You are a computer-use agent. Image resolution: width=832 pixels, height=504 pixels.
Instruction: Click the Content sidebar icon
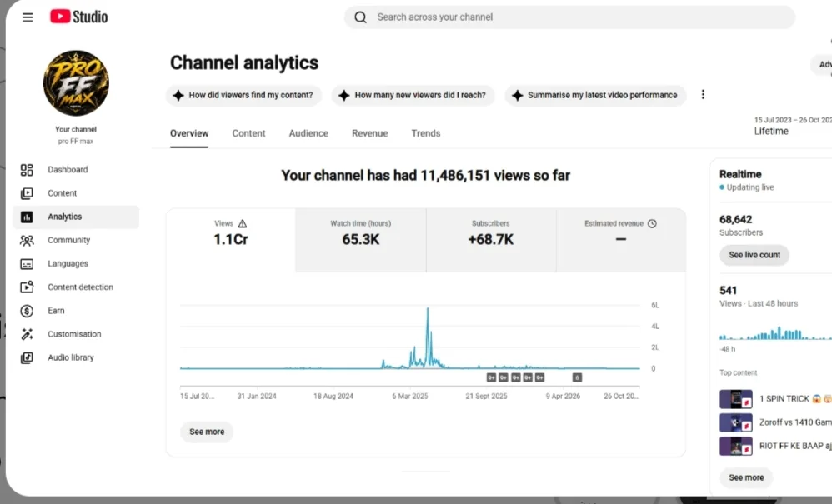pos(27,193)
